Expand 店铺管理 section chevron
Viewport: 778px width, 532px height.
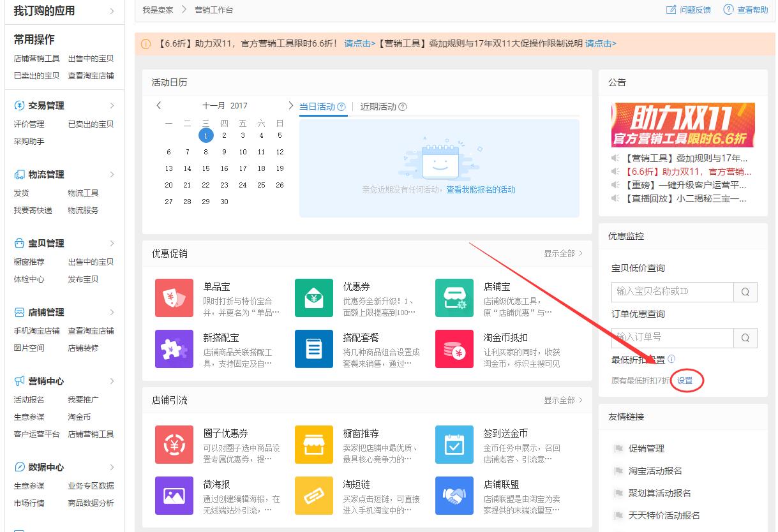pyautogui.click(x=112, y=312)
